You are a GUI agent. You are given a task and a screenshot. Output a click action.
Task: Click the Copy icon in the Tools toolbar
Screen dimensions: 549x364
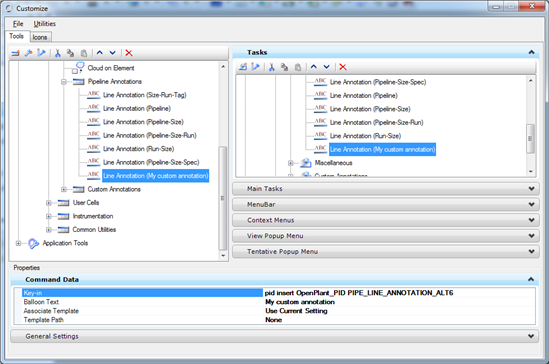(70, 53)
